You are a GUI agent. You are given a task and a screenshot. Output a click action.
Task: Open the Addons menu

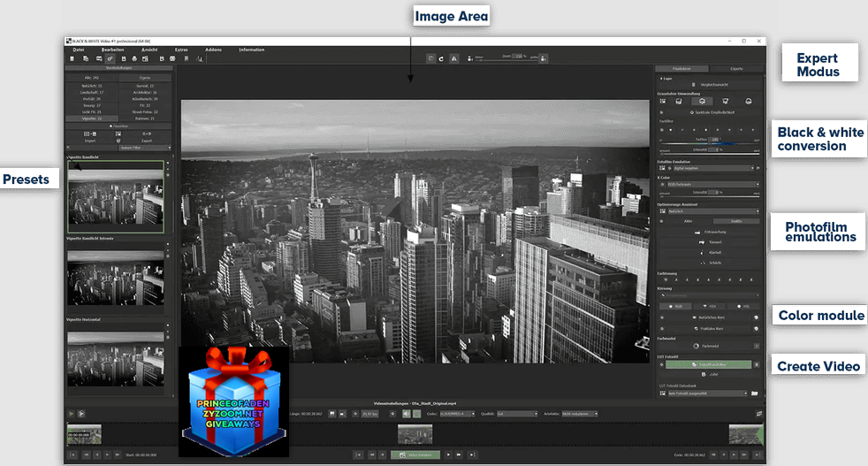213,50
